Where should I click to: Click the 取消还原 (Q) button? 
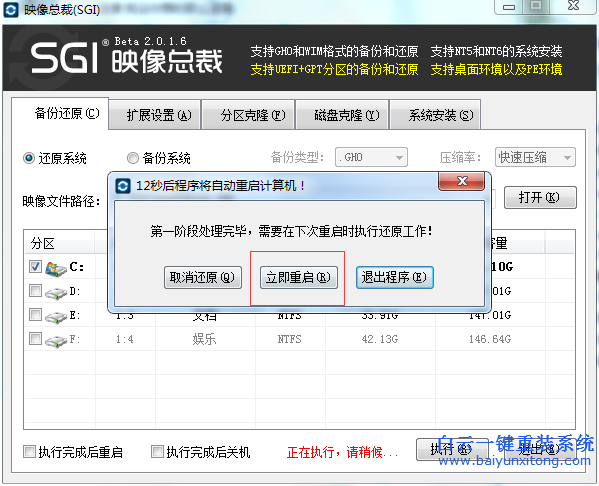pyautogui.click(x=203, y=277)
